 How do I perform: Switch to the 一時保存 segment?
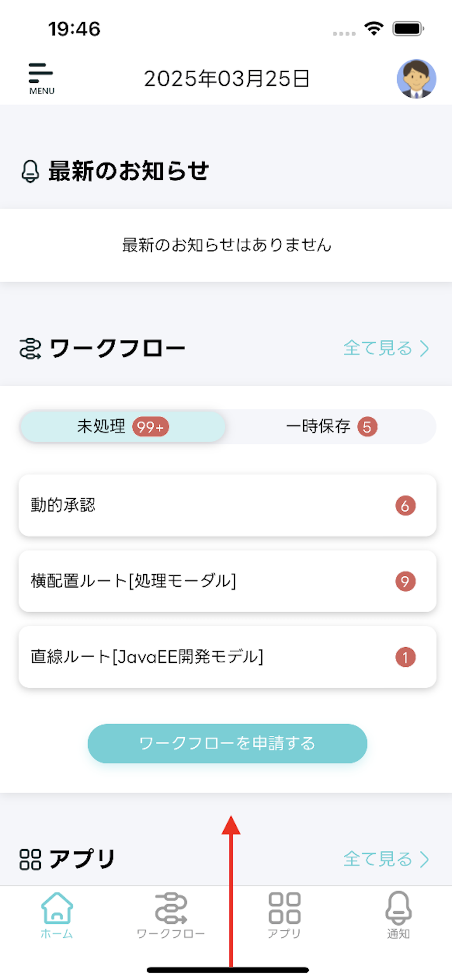pos(318,427)
